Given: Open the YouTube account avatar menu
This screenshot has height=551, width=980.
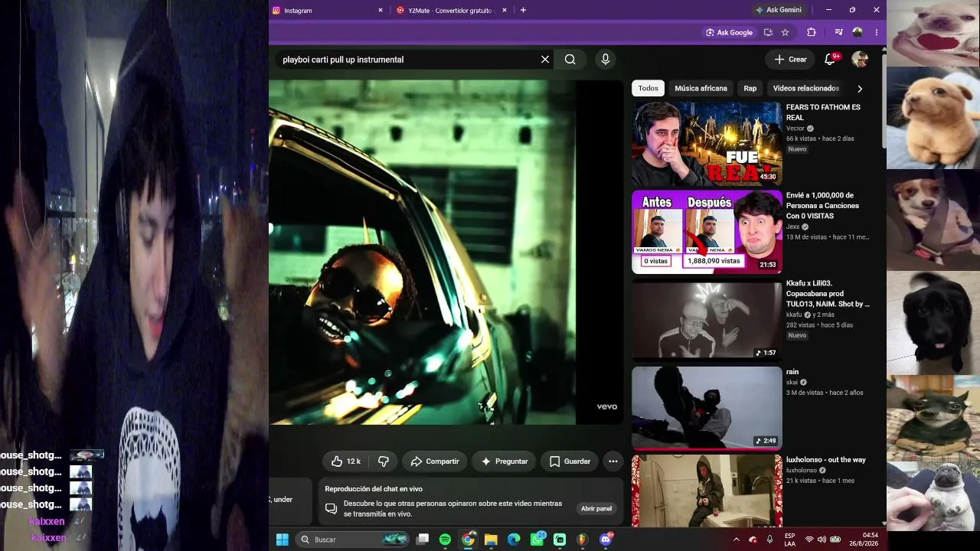Looking at the screenshot, I should click(860, 60).
